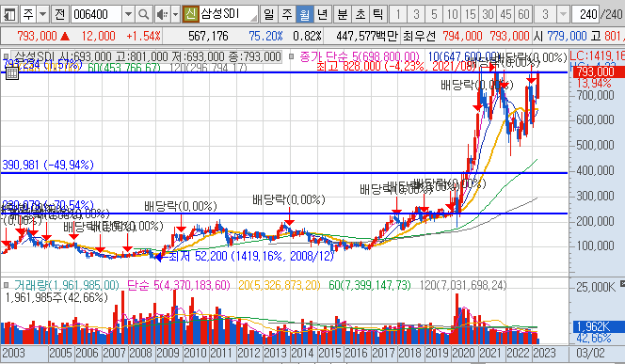
Task: Click the 390,981 (-49.94%) horizontal line label
Action: point(48,165)
